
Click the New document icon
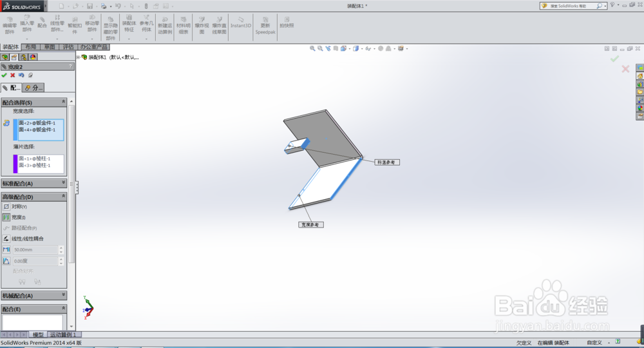(61, 6)
